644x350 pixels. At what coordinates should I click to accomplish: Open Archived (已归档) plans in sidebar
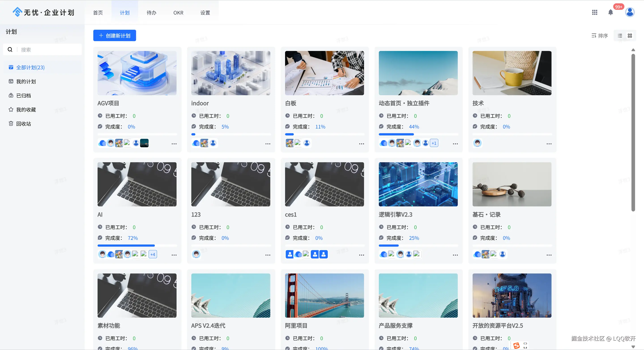pyautogui.click(x=23, y=96)
